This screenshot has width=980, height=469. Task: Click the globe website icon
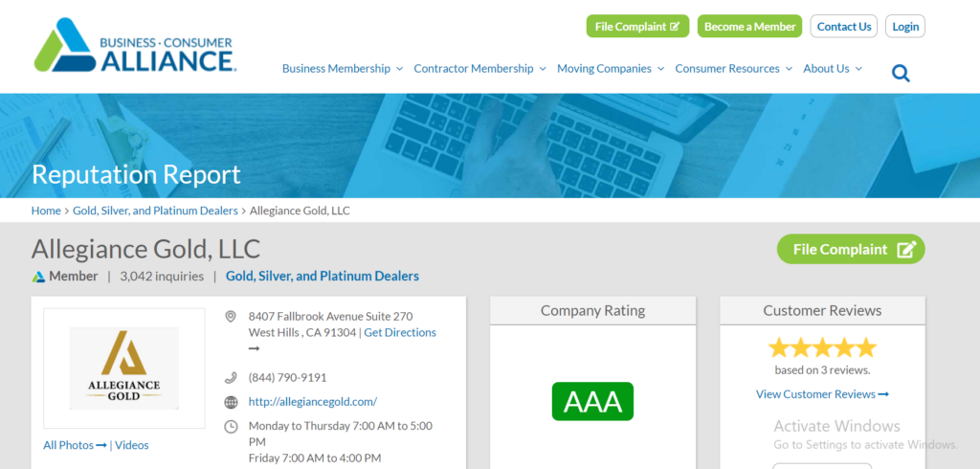pyautogui.click(x=231, y=402)
